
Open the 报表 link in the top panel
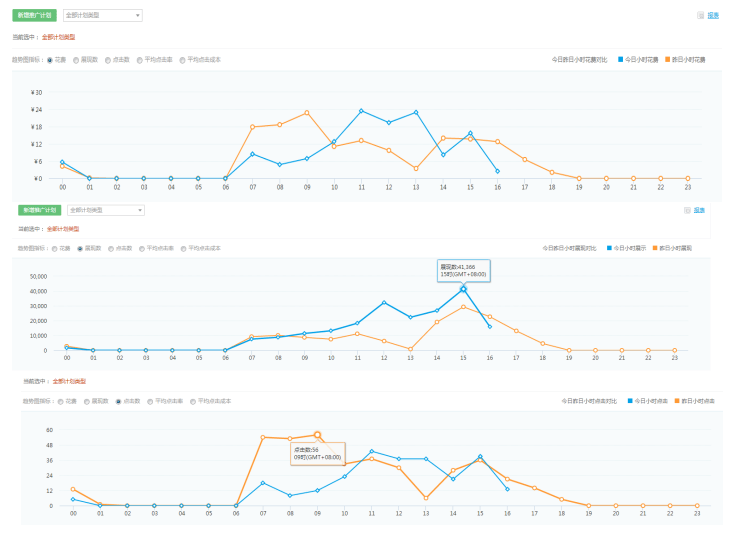(x=714, y=16)
